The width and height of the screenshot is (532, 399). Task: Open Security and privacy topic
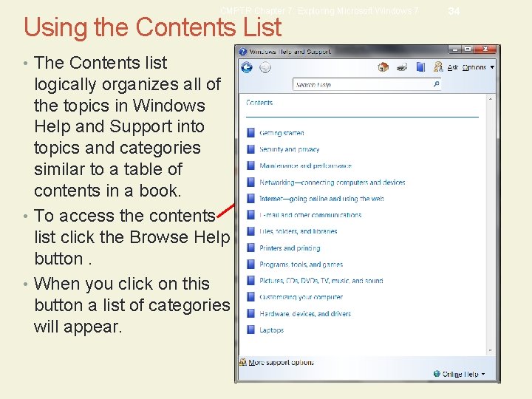pos(289,149)
